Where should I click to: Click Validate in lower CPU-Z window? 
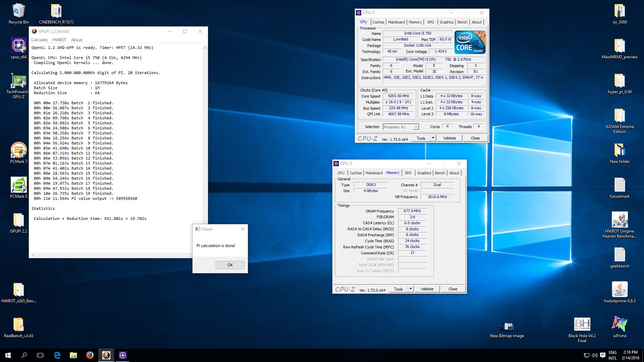pyautogui.click(x=427, y=289)
